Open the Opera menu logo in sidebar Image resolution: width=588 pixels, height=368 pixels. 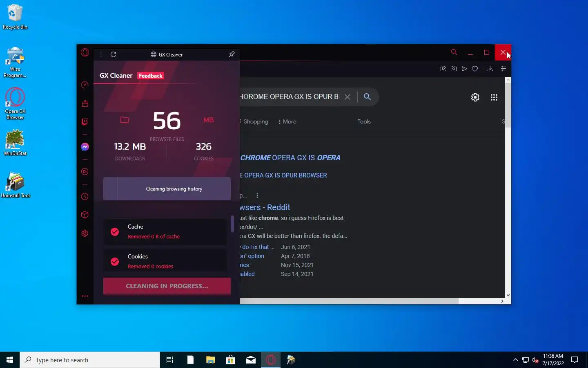click(85, 53)
